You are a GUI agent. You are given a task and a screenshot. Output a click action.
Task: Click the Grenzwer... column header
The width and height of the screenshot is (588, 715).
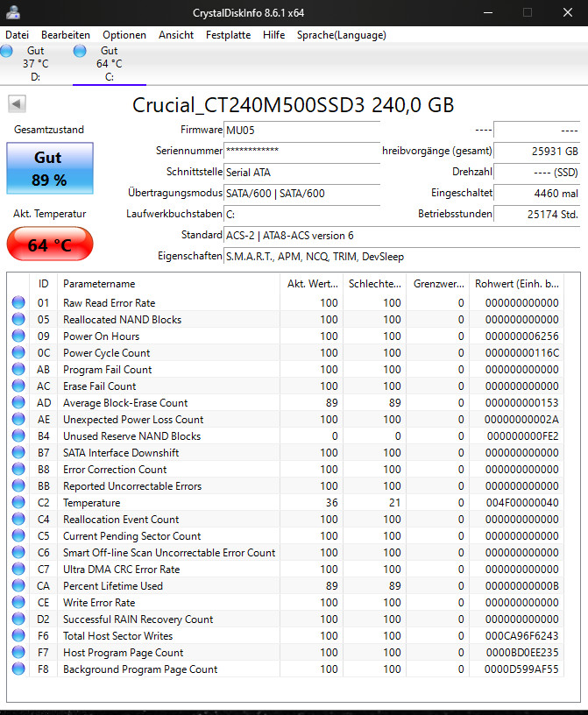[x=438, y=284]
